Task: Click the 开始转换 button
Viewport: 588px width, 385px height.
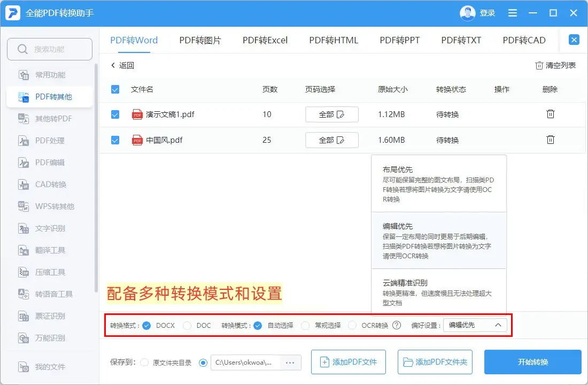Action: 532,362
